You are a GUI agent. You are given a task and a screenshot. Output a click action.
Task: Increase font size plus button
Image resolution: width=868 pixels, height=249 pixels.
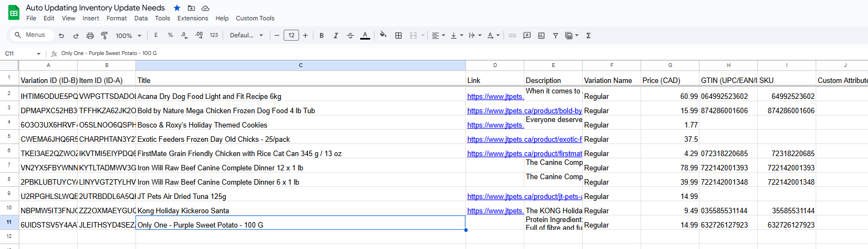point(305,35)
